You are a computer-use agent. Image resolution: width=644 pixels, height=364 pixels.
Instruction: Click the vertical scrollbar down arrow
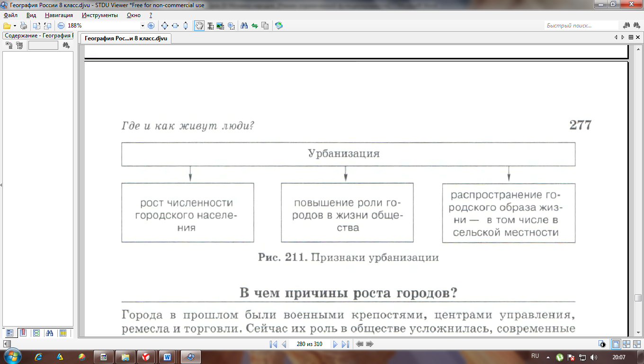point(638,334)
